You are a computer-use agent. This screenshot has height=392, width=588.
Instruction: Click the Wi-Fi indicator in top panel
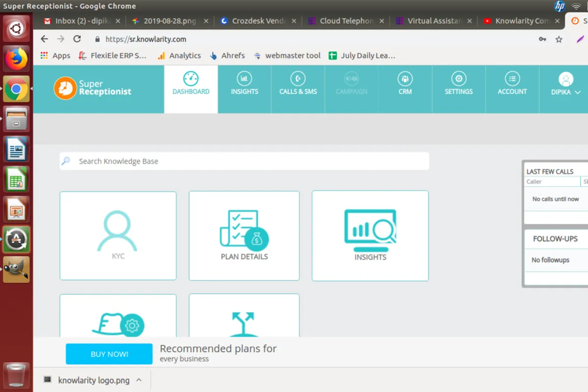576,6
